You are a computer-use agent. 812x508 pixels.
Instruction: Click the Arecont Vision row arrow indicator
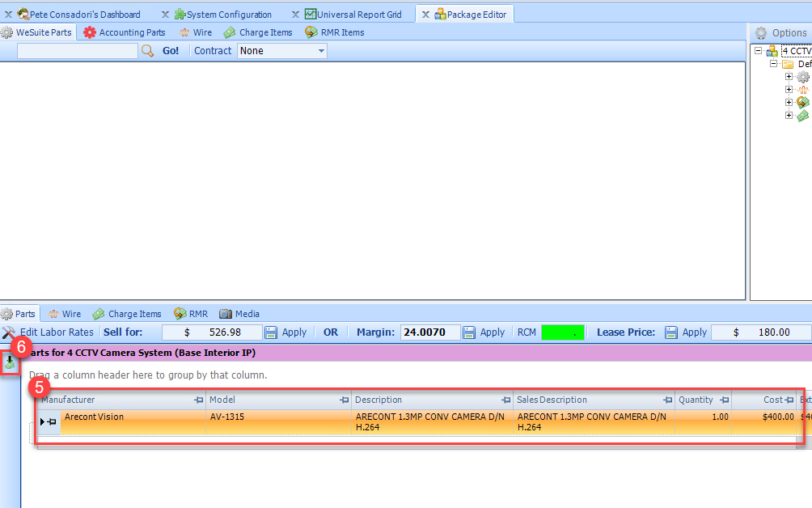point(43,422)
